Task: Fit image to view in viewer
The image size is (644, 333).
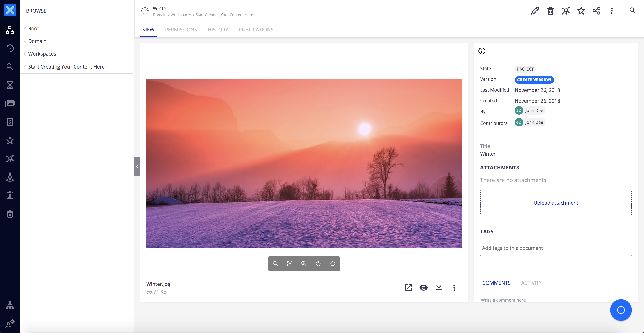Action: (x=290, y=263)
